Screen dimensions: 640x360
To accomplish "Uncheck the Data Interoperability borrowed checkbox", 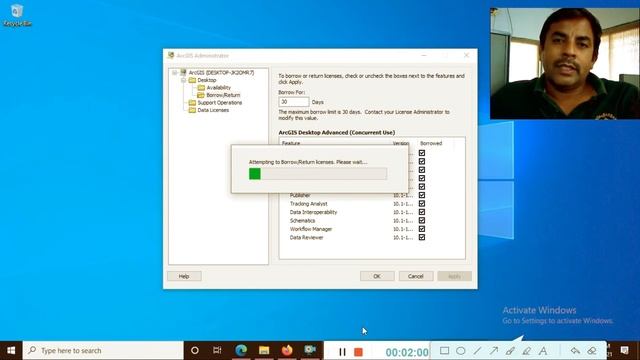I will [422, 212].
